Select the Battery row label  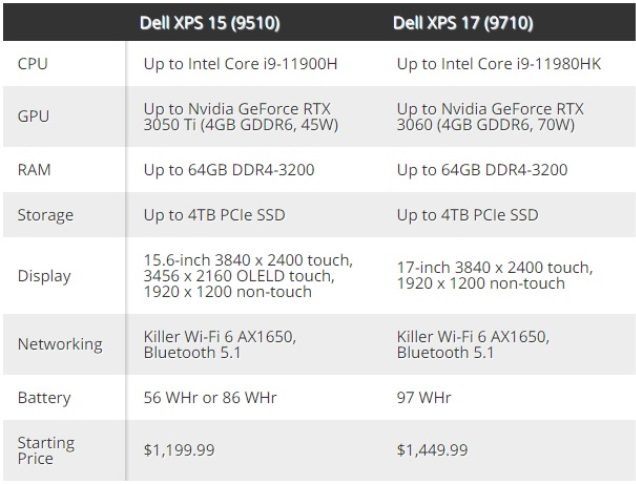tap(44, 398)
